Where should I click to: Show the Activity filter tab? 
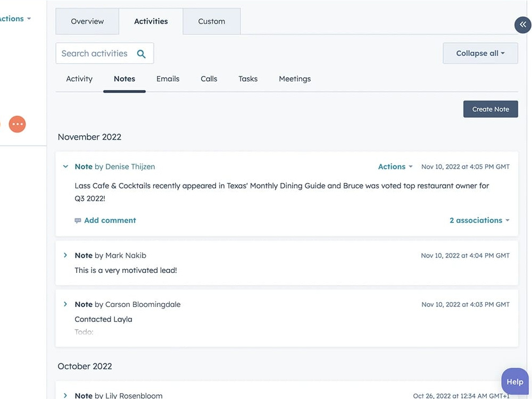tap(79, 79)
